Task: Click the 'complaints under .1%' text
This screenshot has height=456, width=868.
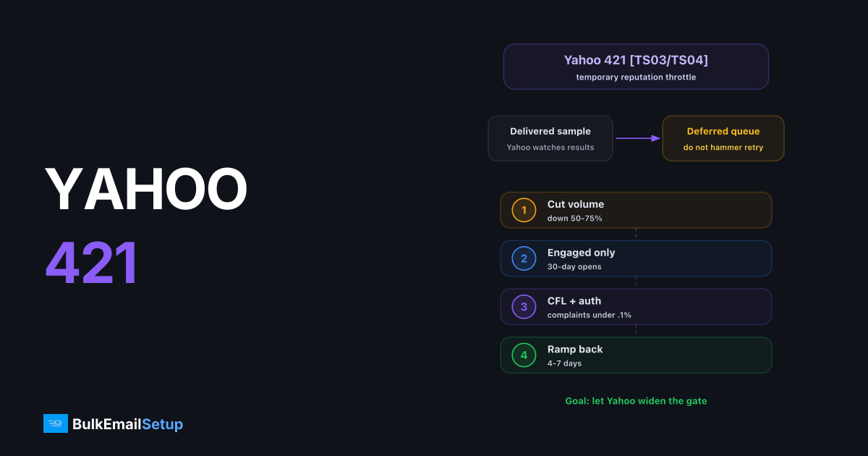Action: (590, 315)
